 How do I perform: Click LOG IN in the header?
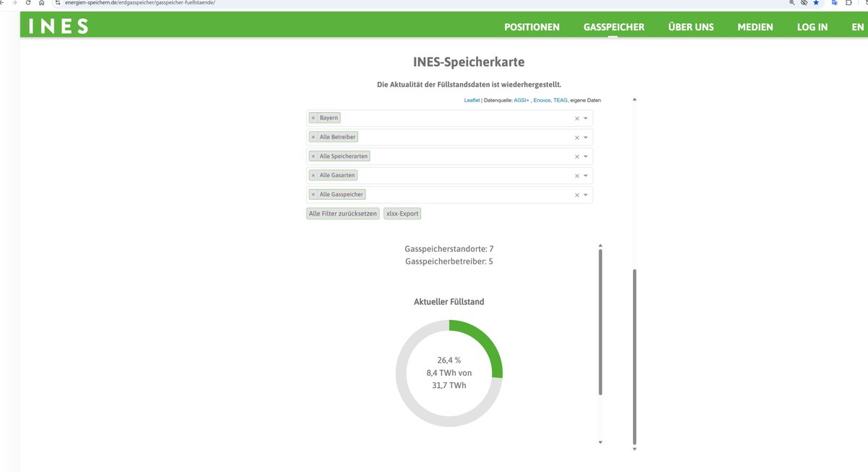(x=812, y=27)
